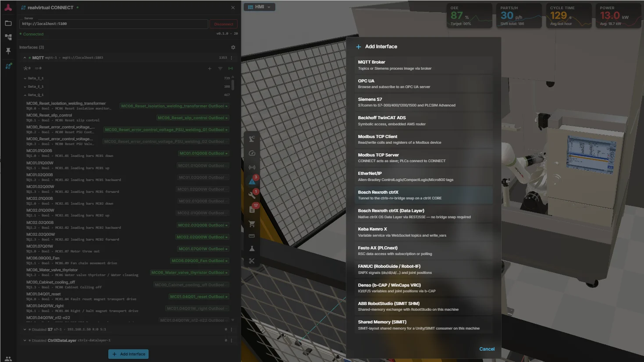Collapse the Data_Q_1 group
The width and height of the screenshot is (644, 362).
coord(25,95)
